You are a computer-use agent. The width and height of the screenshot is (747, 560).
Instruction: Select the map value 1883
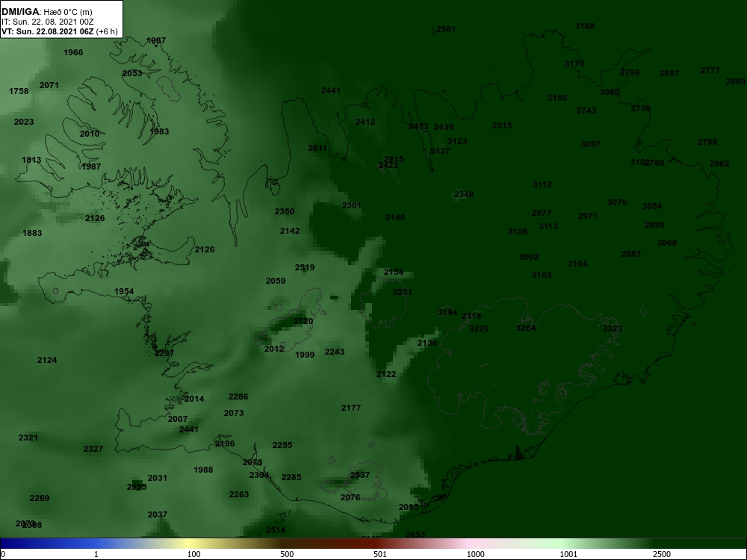(x=32, y=233)
